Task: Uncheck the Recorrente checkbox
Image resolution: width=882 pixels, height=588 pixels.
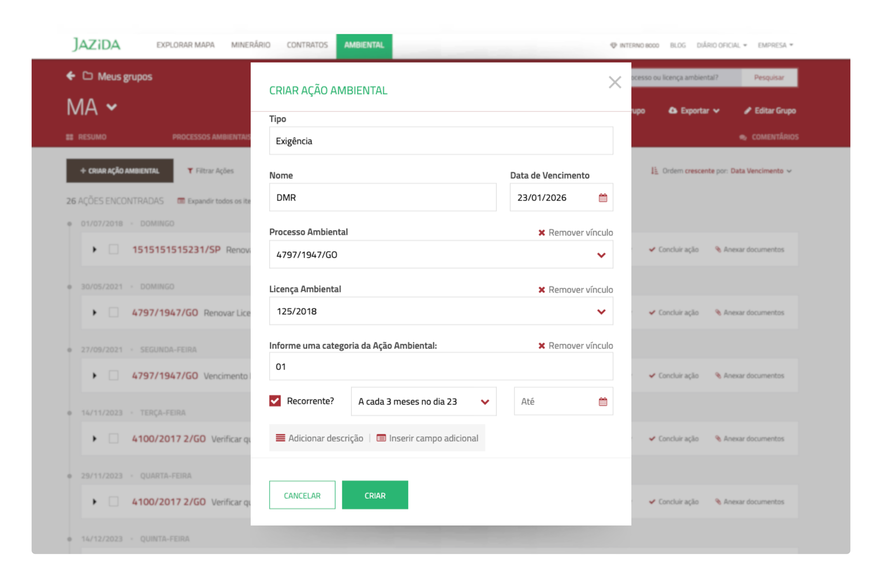Action: pyautogui.click(x=275, y=401)
